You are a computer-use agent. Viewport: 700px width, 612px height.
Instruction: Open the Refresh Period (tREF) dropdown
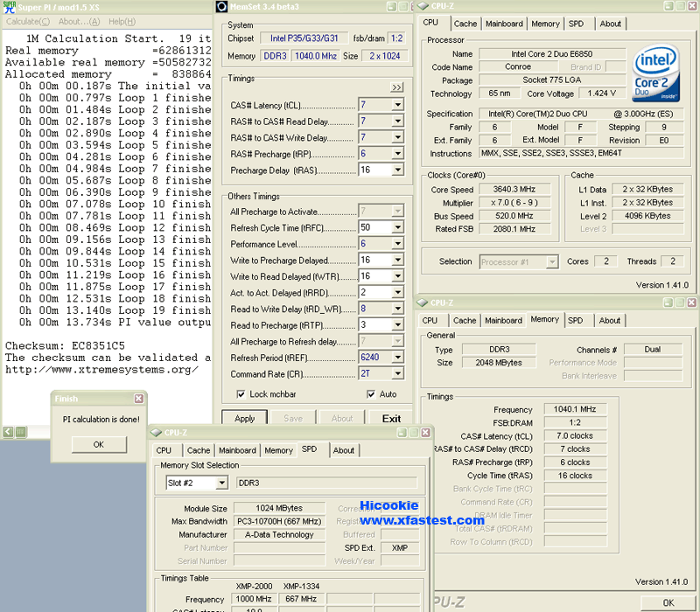pyautogui.click(x=398, y=358)
